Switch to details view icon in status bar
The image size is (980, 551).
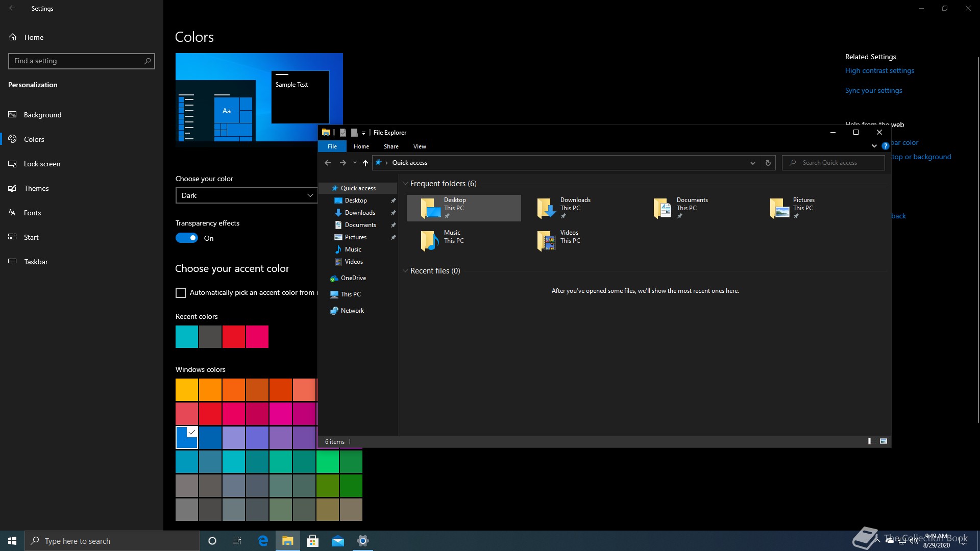(x=872, y=441)
